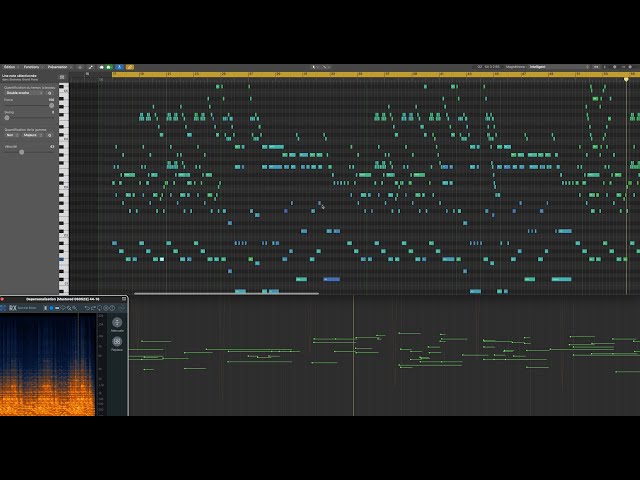Click the automation curve toolbar icon

click(x=91, y=67)
